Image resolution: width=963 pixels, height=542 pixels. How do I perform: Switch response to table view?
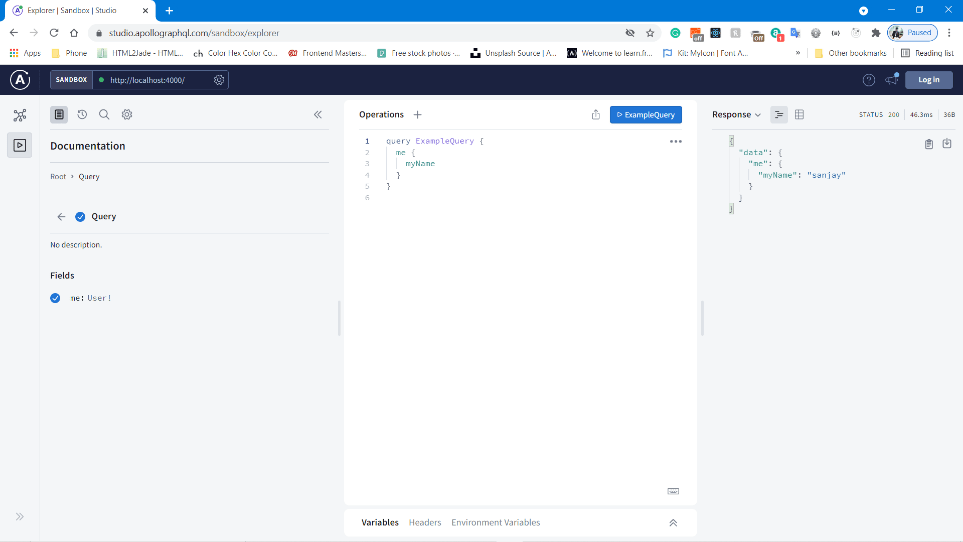coord(799,115)
